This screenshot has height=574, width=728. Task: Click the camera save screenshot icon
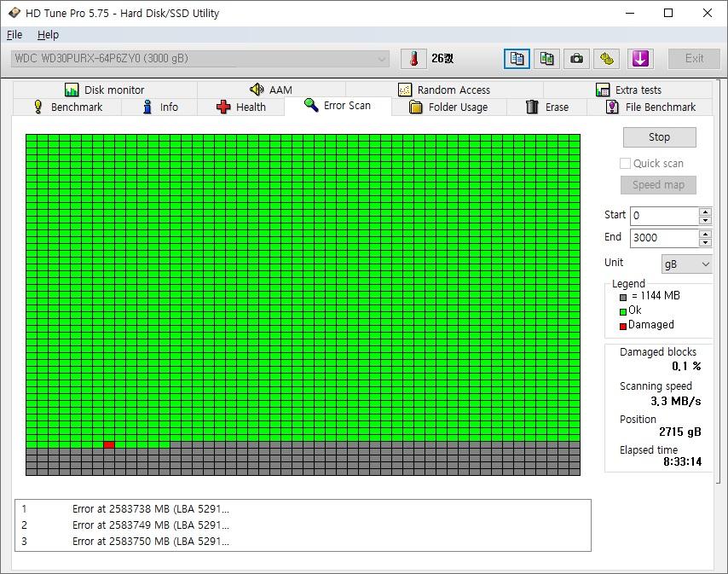(x=576, y=59)
